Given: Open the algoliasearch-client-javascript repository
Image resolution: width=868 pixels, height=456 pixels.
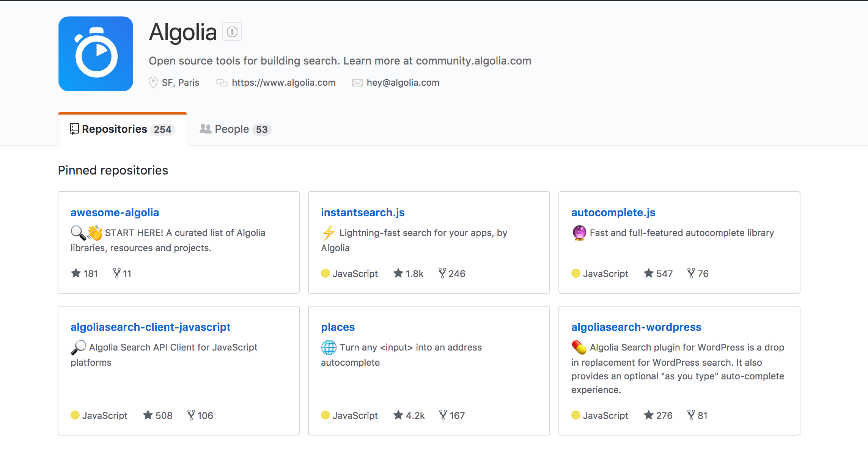Looking at the screenshot, I should (x=150, y=327).
